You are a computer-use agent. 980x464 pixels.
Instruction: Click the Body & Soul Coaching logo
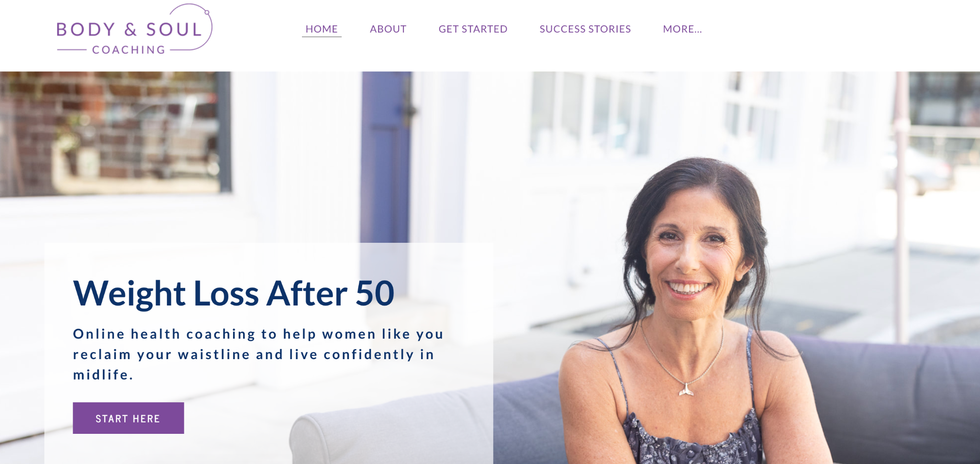[x=134, y=29]
